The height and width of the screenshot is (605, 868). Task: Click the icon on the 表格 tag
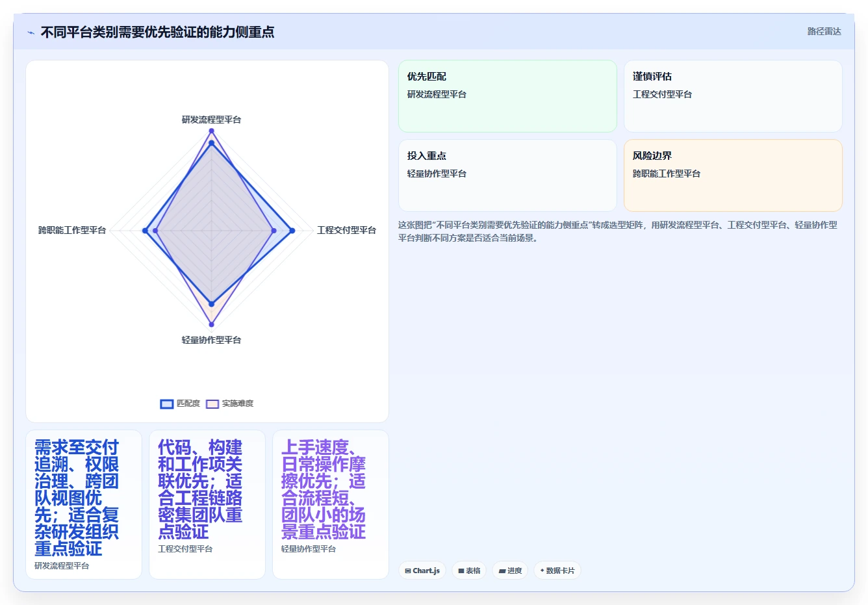(461, 571)
